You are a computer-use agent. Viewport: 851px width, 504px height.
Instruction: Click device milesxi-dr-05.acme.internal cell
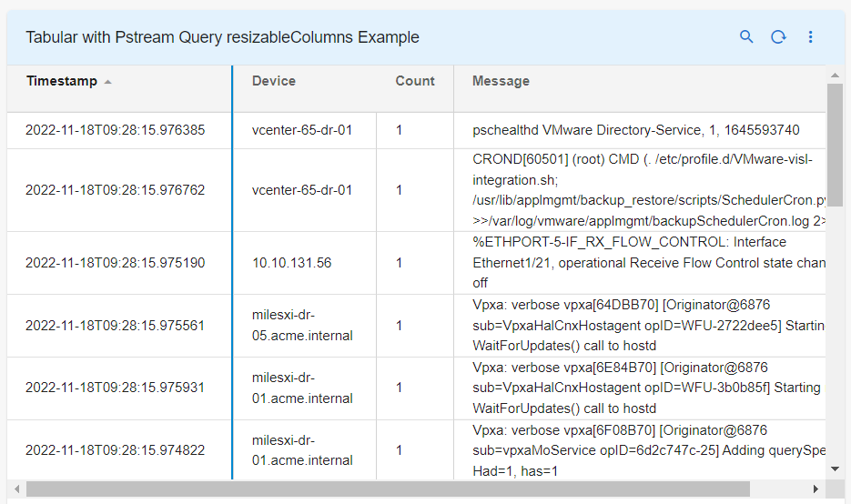(305, 326)
